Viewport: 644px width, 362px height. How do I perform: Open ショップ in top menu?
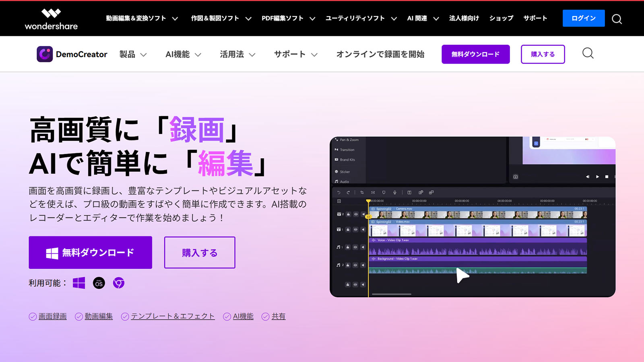[501, 19]
